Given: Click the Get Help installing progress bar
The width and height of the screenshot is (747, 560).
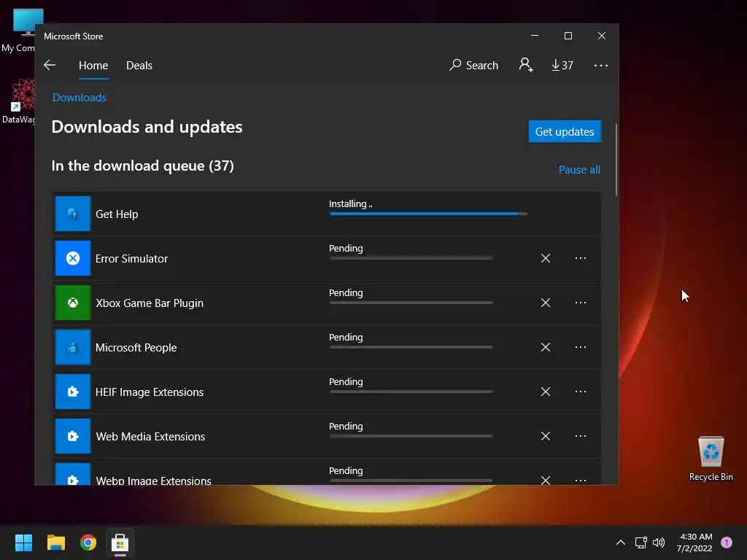Looking at the screenshot, I should click(428, 214).
